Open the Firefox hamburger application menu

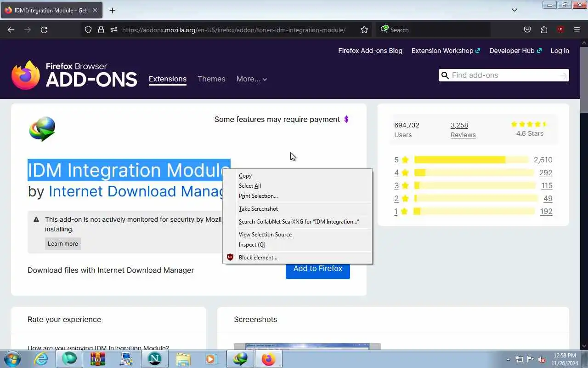(x=577, y=29)
